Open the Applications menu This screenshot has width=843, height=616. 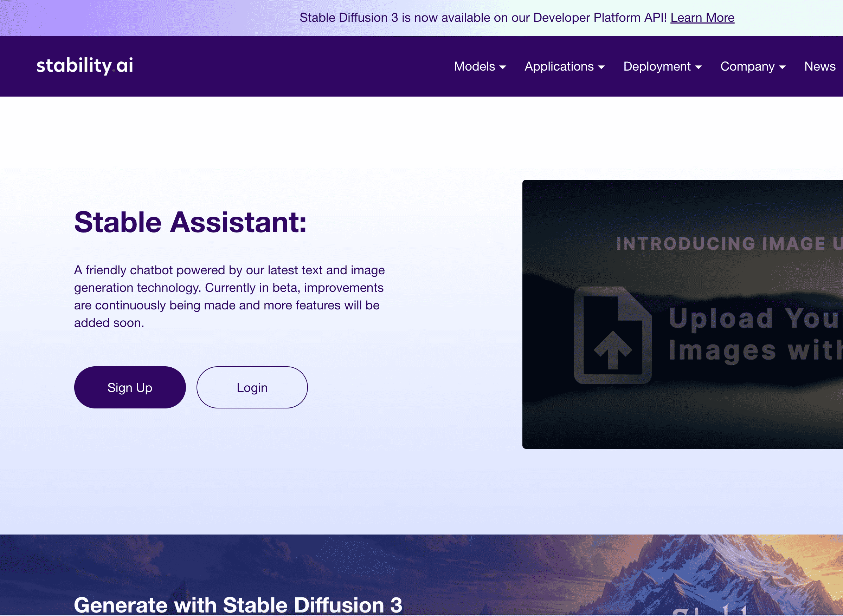(559, 66)
